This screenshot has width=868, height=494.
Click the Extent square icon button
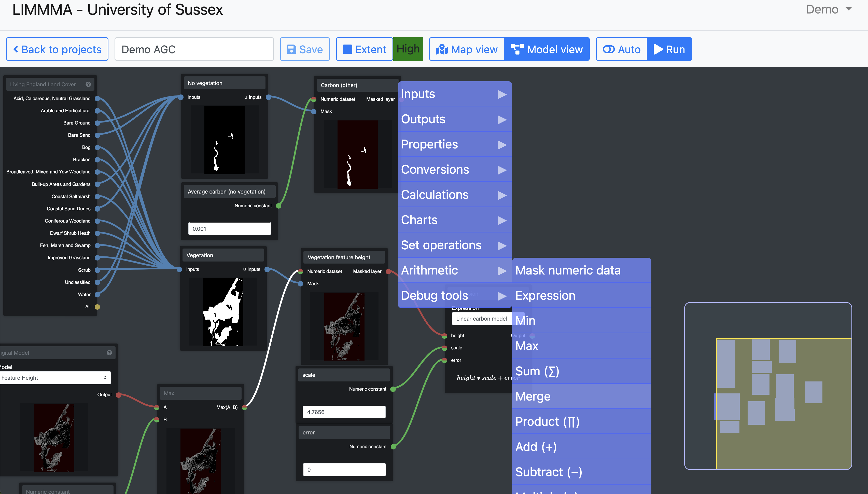pyautogui.click(x=364, y=49)
